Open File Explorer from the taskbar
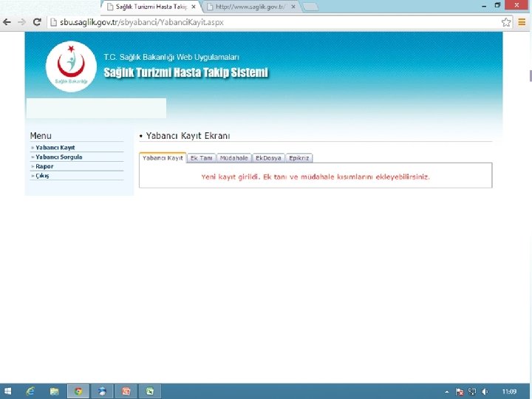The width and height of the screenshot is (532, 399). [x=54, y=391]
